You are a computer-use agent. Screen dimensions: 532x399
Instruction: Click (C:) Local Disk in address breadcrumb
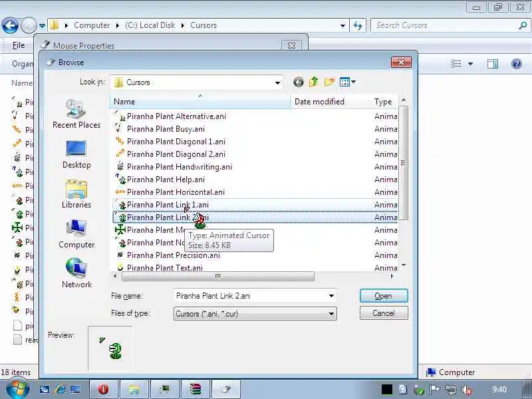click(150, 25)
